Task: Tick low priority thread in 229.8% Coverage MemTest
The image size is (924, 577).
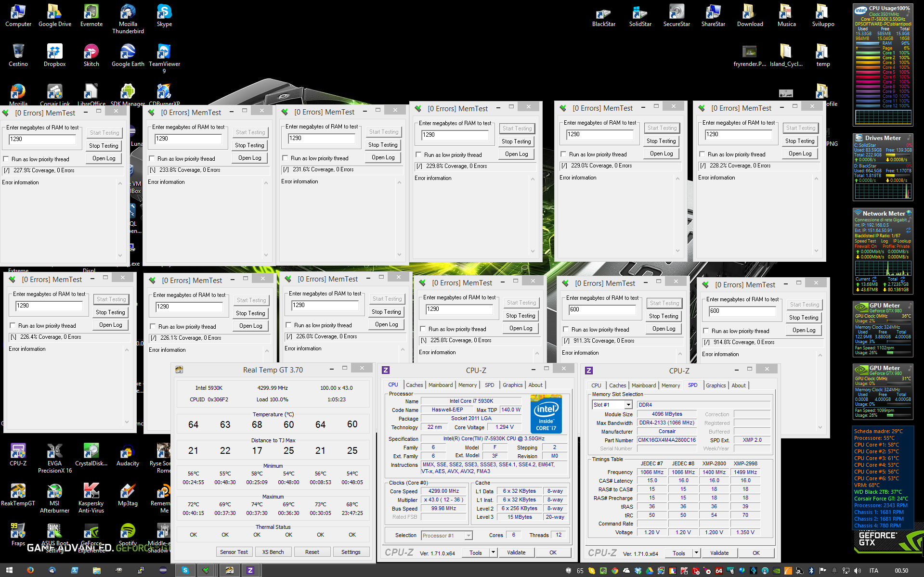Action: click(x=419, y=154)
